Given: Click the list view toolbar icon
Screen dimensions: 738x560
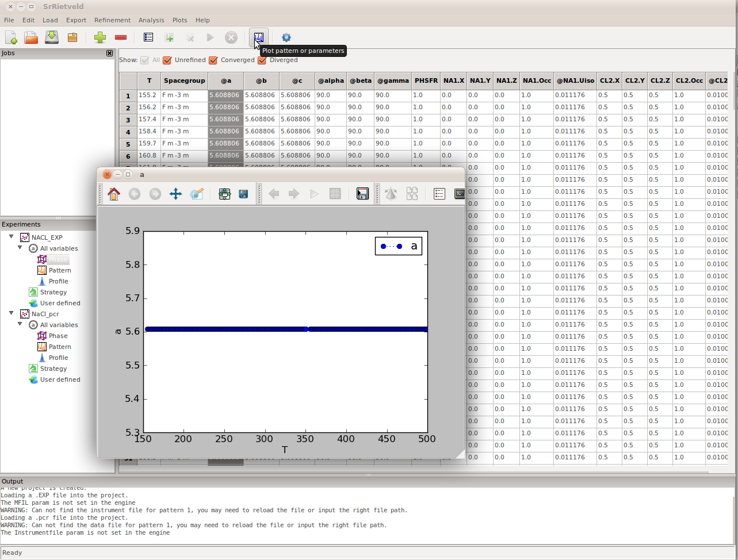Looking at the screenshot, I should coord(148,37).
